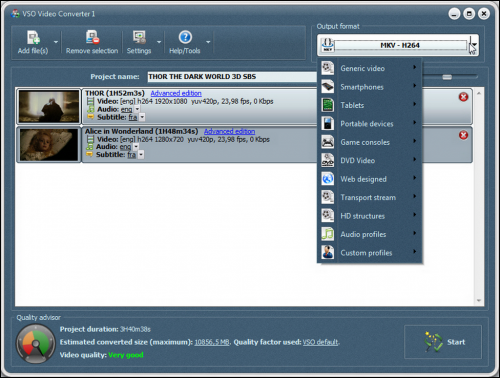Viewport: 500px width, 378px height.
Task: Remove THOR with its red X icon
Action: (463, 97)
